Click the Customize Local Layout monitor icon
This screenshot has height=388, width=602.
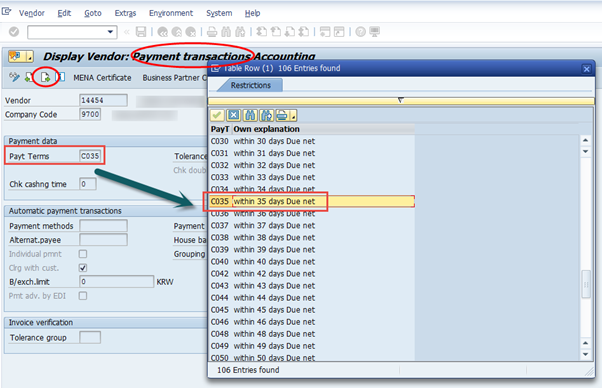point(374,32)
